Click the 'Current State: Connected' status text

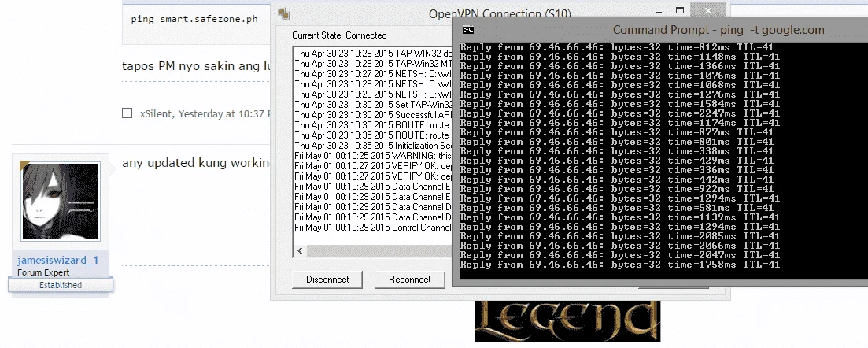click(x=339, y=35)
